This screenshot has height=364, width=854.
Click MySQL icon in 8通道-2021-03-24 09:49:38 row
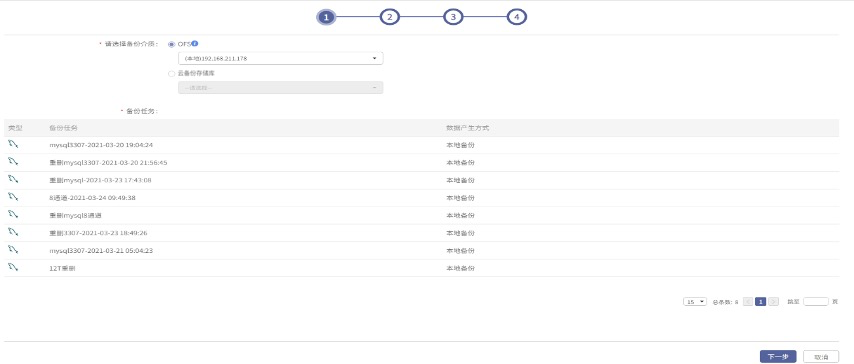[x=14, y=197]
